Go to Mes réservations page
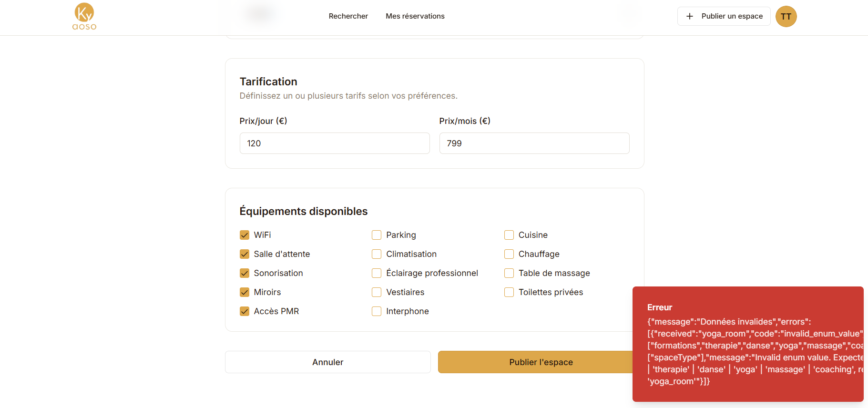This screenshot has height=408, width=868. (415, 16)
